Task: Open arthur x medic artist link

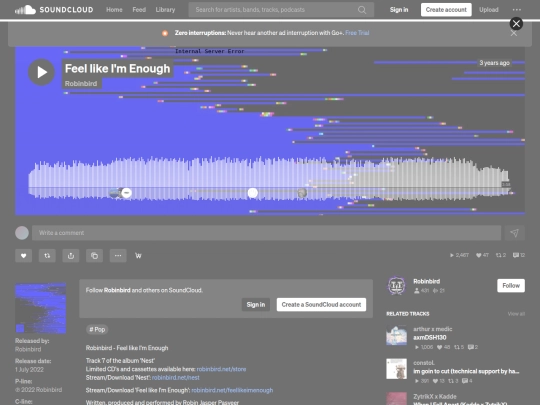Action: 433,329
